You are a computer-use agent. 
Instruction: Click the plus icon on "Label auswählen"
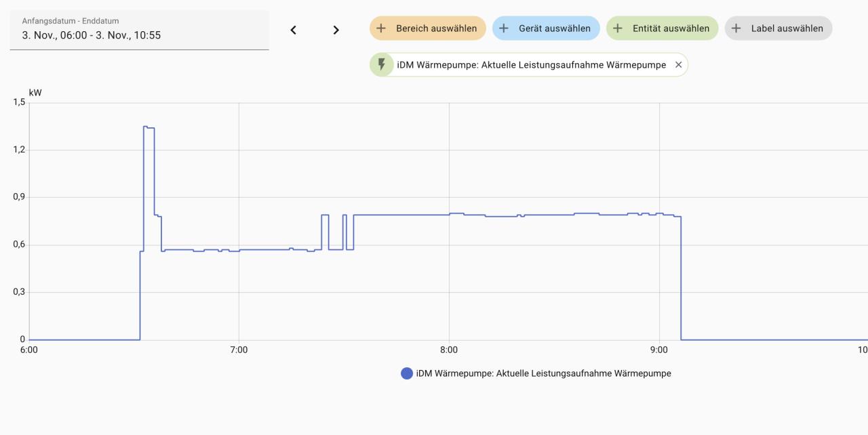click(736, 28)
